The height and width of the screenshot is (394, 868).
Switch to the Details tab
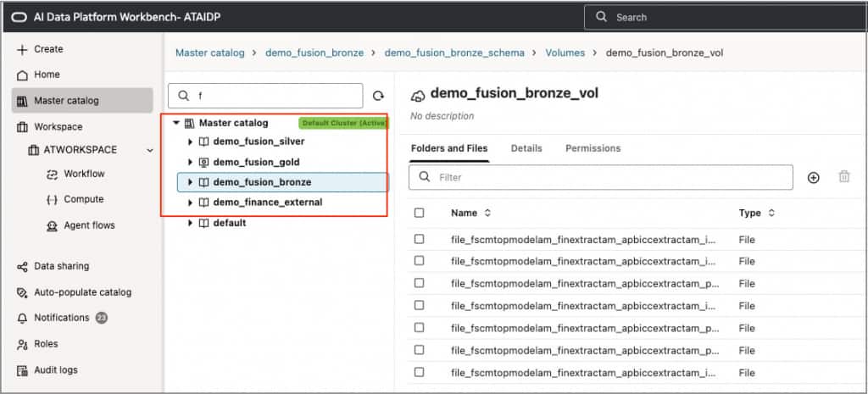tap(526, 148)
